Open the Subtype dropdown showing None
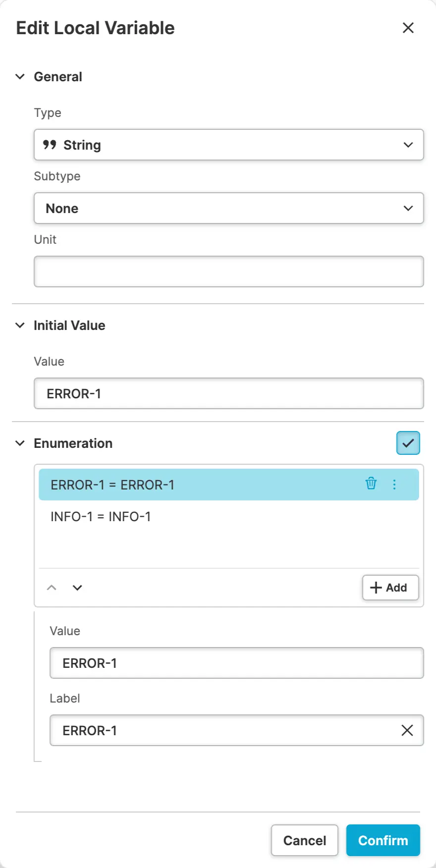The height and width of the screenshot is (868, 436). 229,208
